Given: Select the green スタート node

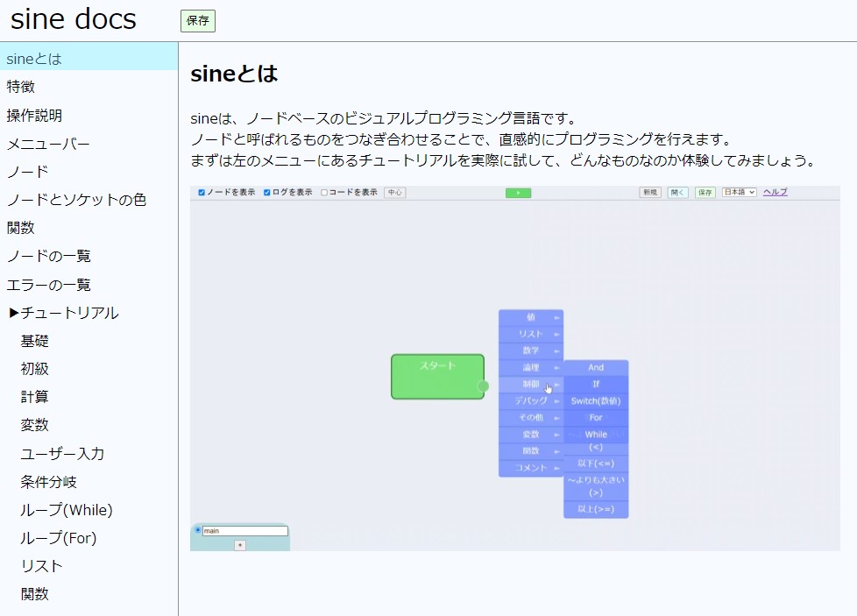Looking at the screenshot, I should [x=437, y=377].
